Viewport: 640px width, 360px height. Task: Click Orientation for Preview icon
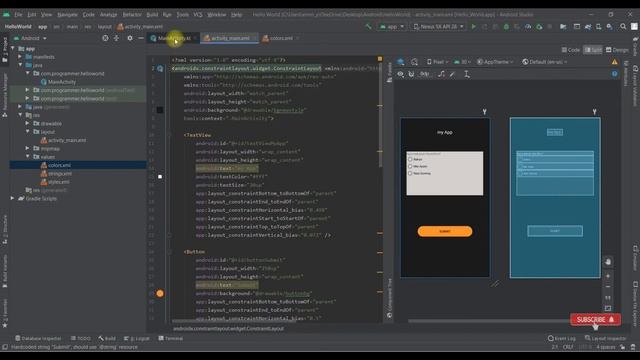[414, 62]
